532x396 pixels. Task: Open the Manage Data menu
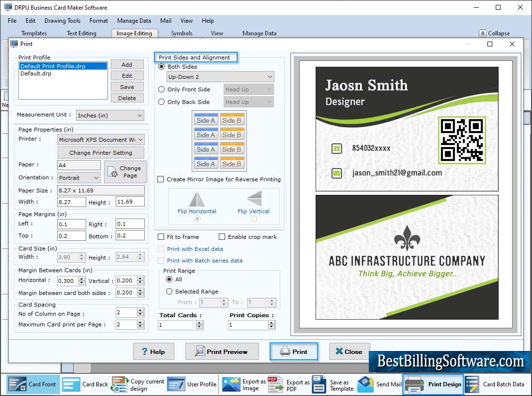point(134,21)
